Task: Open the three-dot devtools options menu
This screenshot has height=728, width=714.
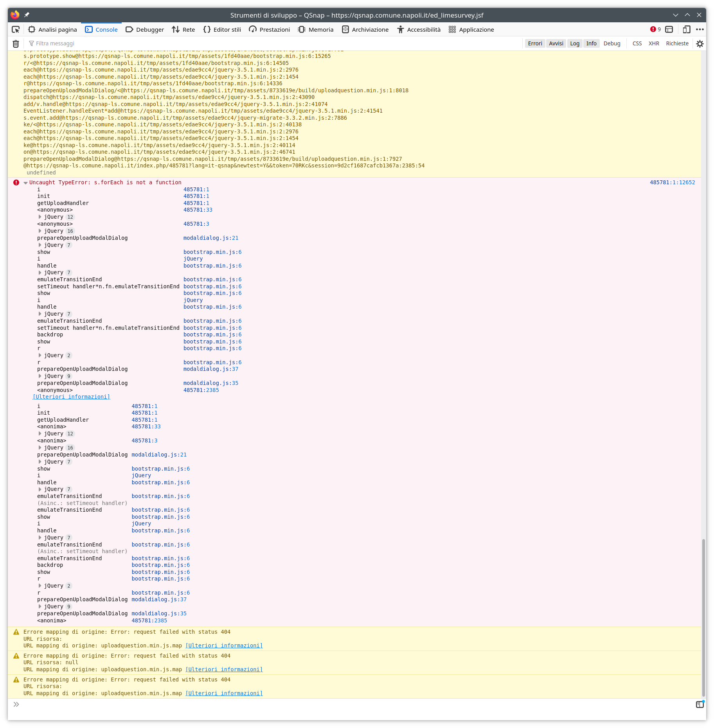Action: pyautogui.click(x=700, y=29)
